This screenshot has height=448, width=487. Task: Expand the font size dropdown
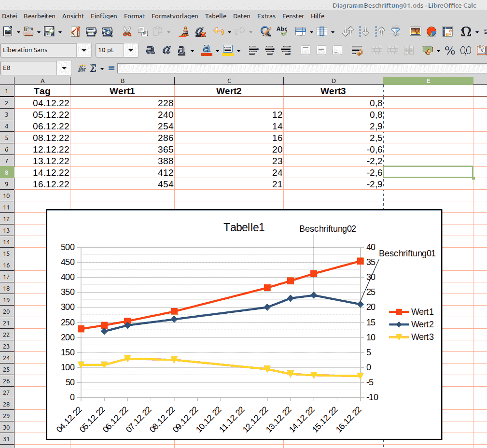131,50
